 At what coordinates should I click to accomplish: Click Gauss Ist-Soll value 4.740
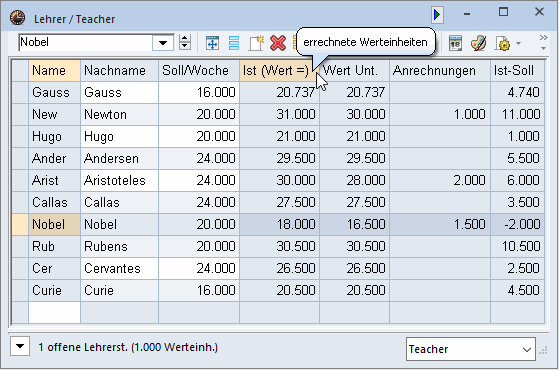point(517,93)
